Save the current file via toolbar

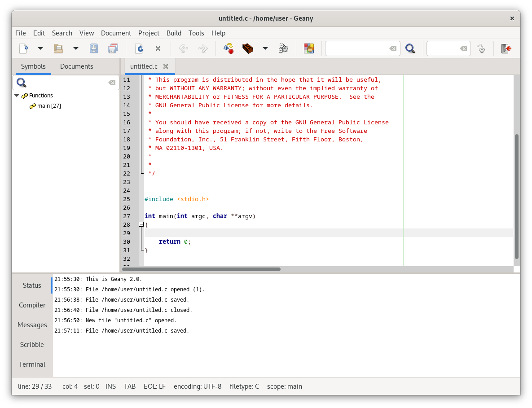[94, 48]
